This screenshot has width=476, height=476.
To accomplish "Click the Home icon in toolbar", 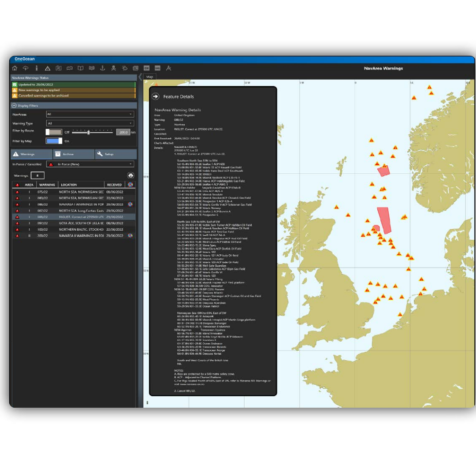I will click(15, 68).
